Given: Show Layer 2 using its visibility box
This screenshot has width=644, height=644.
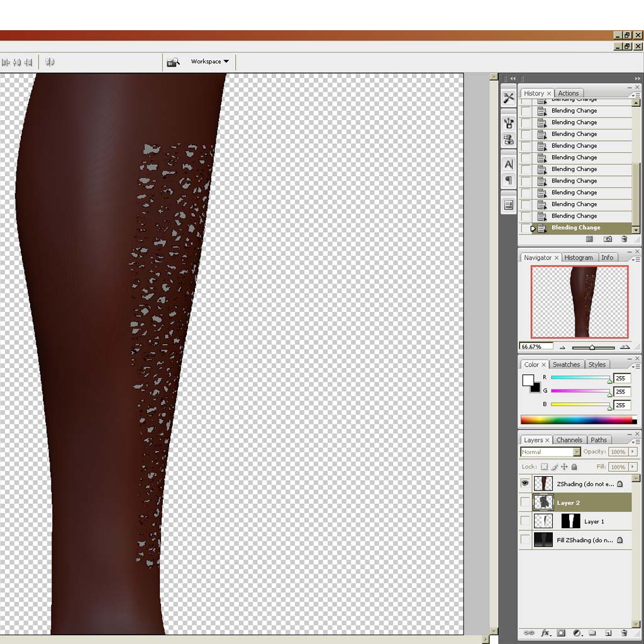Looking at the screenshot, I should coord(525,502).
